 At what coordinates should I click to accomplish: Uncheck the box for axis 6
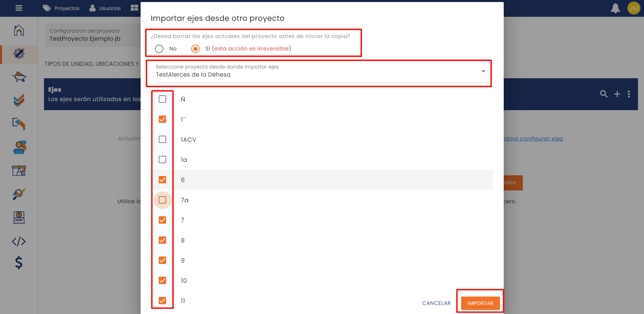[162, 180]
